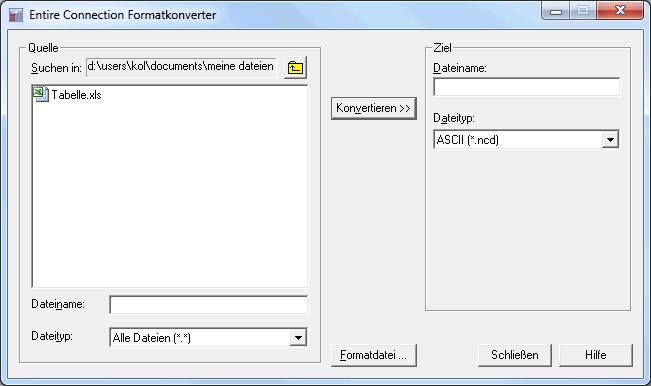The width and height of the screenshot is (651, 386).
Task: Click the up-one-folder icon button
Action: (295, 68)
